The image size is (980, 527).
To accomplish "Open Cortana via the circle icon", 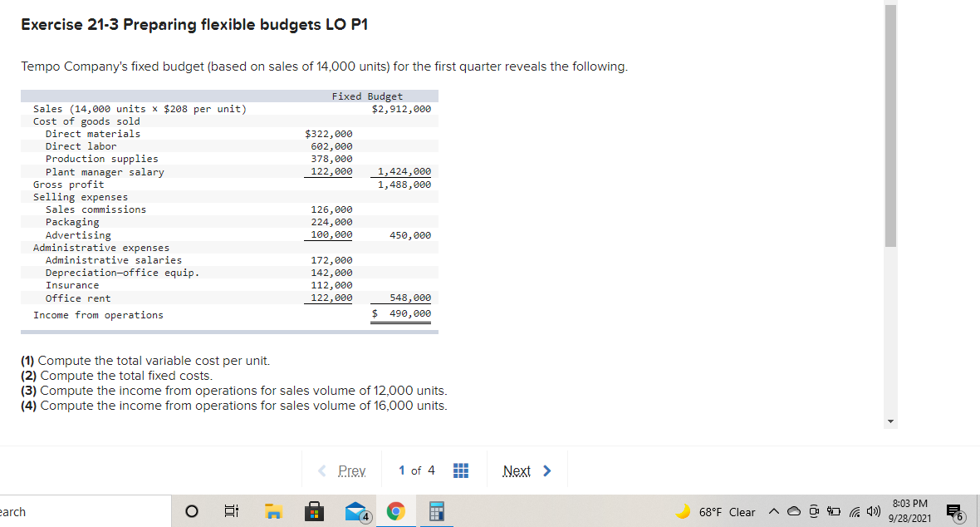I will pos(191,511).
